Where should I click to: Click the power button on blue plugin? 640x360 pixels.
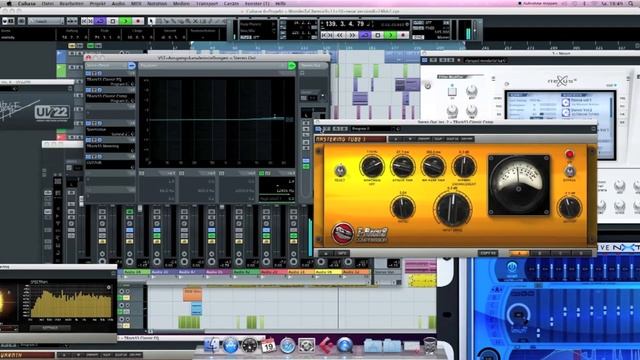pyautogui.click(x=512, y=267)
